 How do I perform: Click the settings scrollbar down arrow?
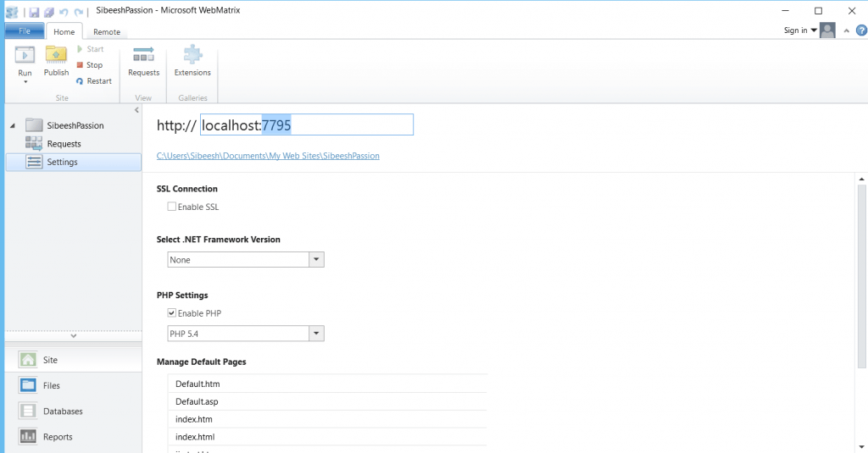pyautogui.click(x=861, y=446)
